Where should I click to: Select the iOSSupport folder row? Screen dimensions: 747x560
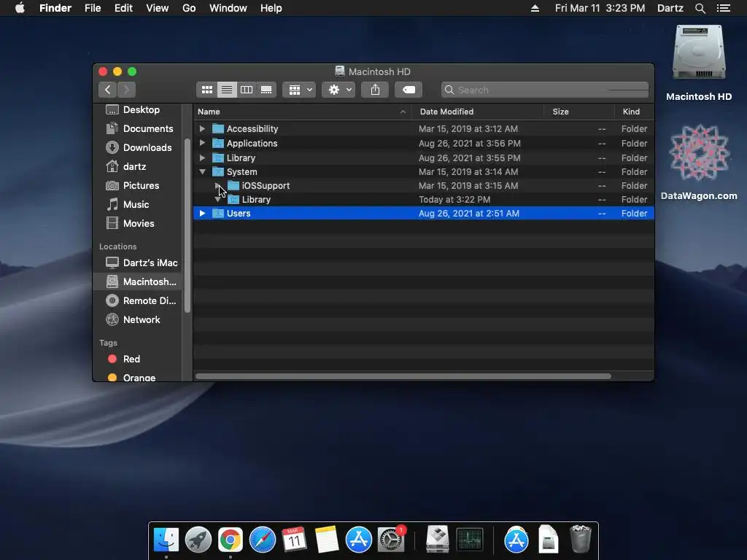pyautogui.click(x=424, y=185)
